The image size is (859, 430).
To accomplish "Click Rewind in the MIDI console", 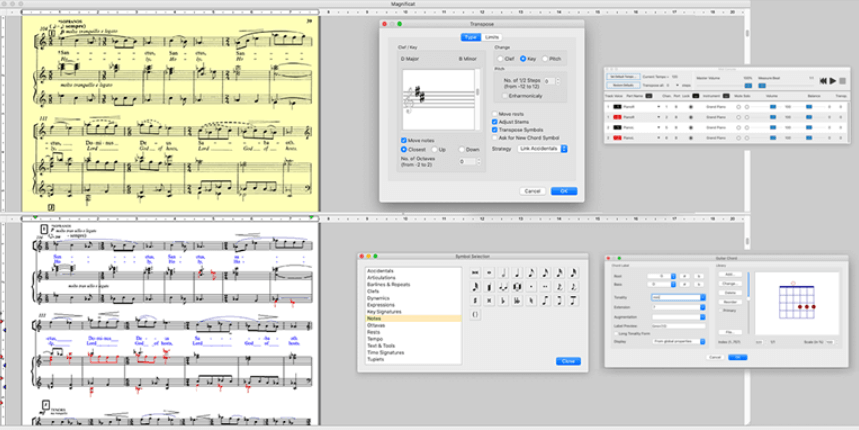I will coord(823,81).
